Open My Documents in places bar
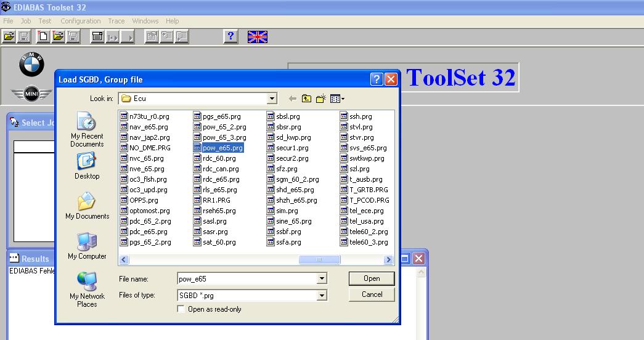This screenshot has width=644, height=340. tap(87, 206)
